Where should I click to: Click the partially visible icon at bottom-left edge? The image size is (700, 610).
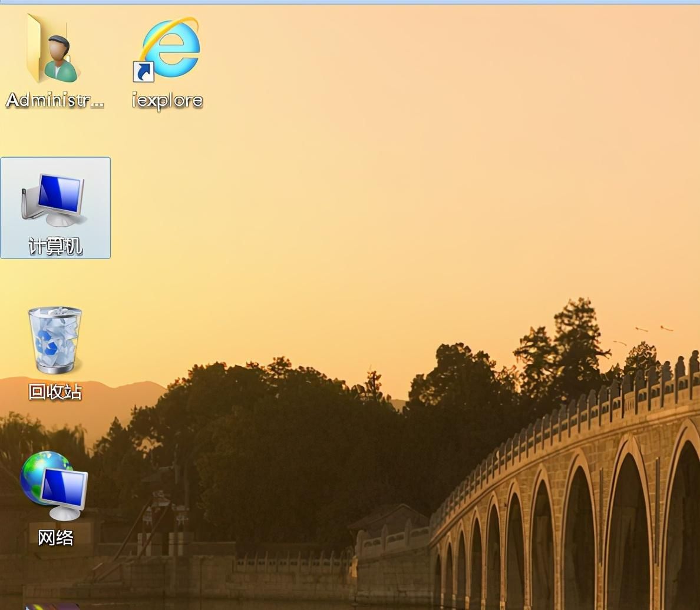pos(51,607)
